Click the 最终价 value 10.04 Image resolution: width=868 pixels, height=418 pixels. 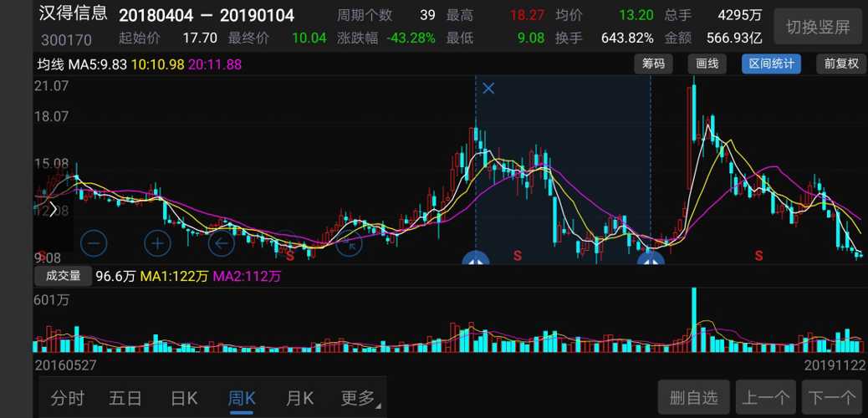(309, 38)
